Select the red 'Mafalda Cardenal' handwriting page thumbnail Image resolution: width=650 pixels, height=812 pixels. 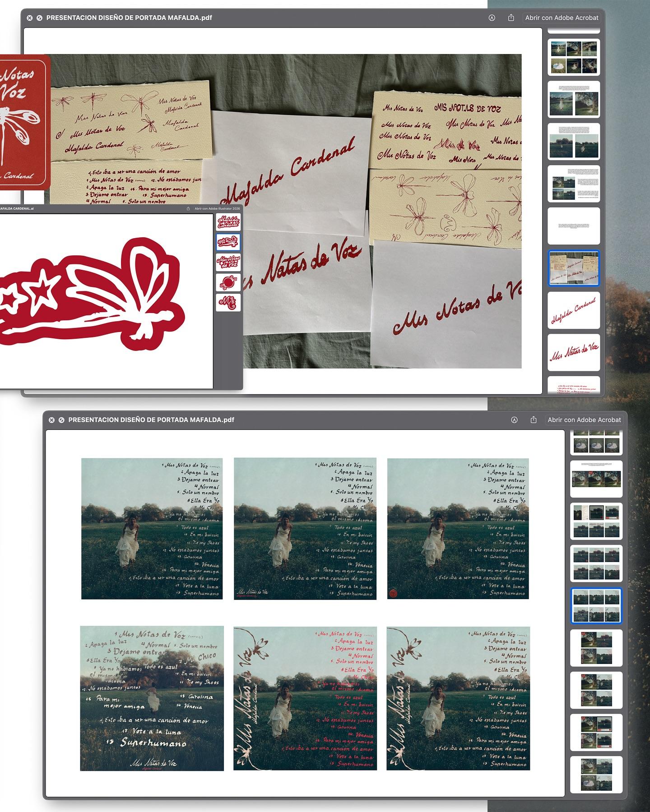coord(574,310)
